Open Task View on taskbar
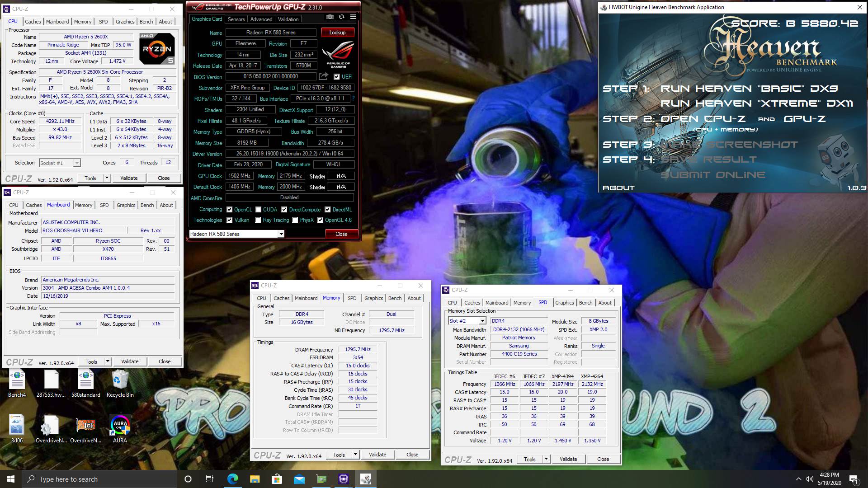868x488 pixels. coord(210,479)
